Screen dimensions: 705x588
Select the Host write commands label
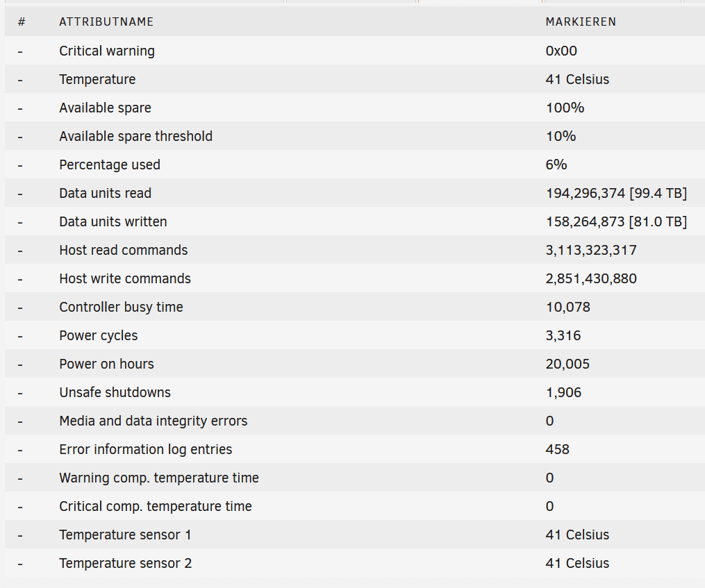125,278
